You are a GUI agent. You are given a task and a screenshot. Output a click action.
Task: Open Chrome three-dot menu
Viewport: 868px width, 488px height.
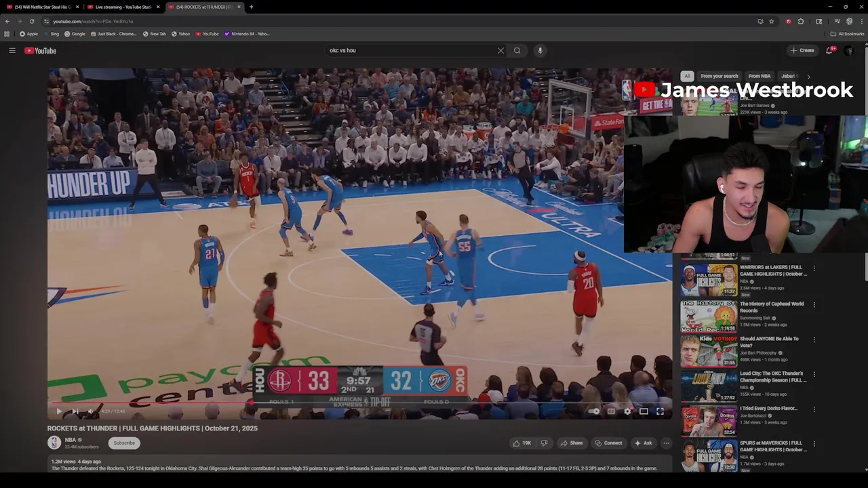861,21
